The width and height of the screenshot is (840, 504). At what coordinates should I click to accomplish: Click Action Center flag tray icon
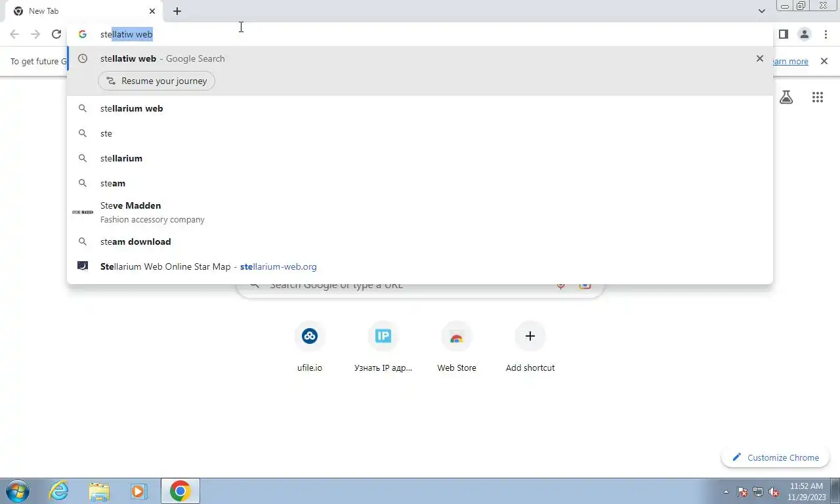(x=742, y=492)
